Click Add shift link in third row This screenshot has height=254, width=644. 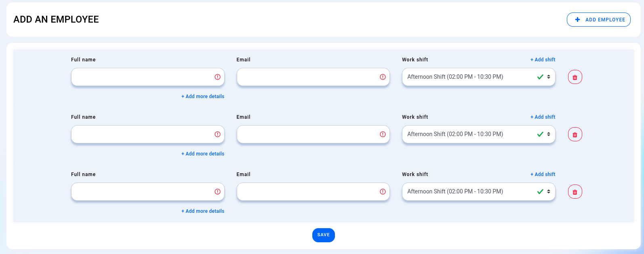point(543,174)
